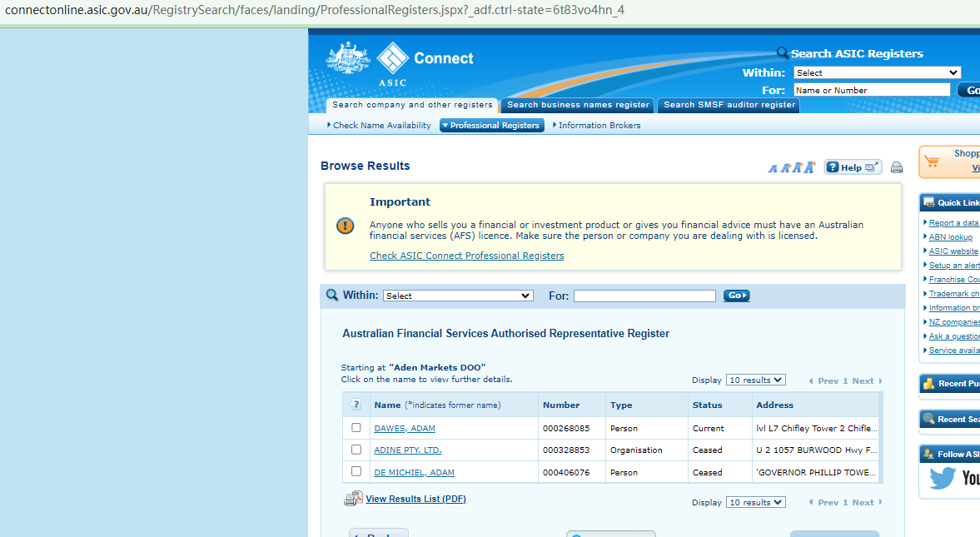Select the third font size icon
Image resolution: width=980 pixels, height=537 pixels.
click(x=798, y=167)
